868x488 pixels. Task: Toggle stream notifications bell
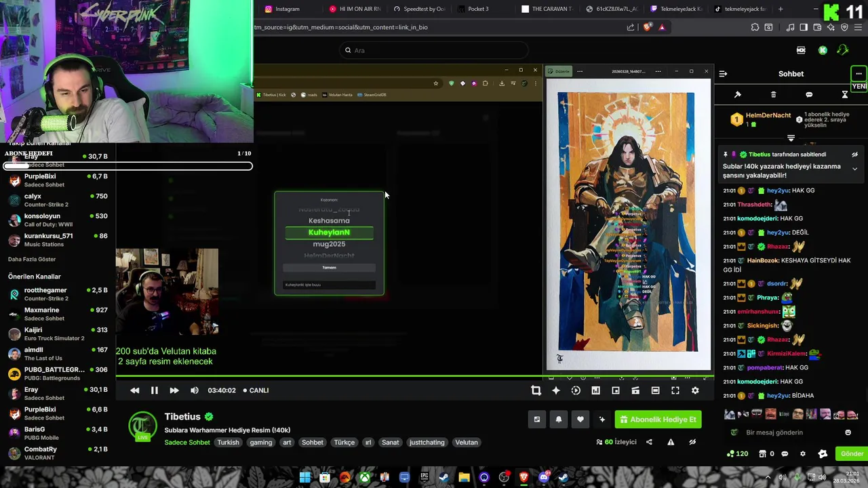click(559, 420)
